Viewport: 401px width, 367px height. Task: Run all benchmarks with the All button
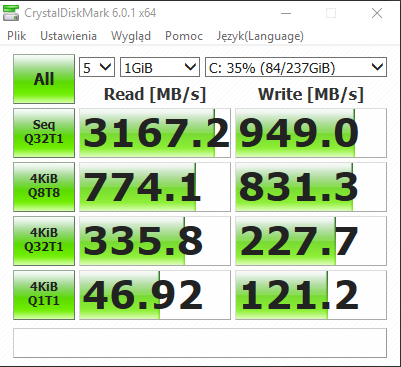pyautogui.click(x=44, y=79)
